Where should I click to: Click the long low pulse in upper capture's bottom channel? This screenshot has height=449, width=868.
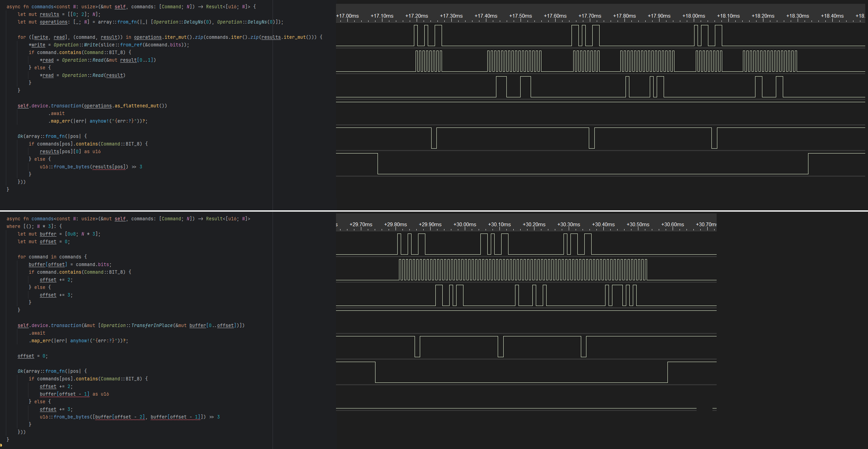[x=592, y=164]
